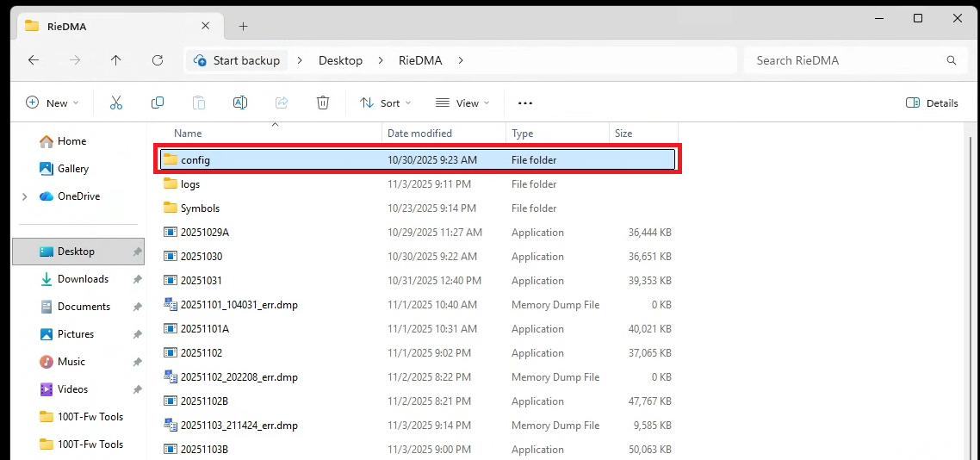Viewport: 980px width, 460px height.
Task: Open Downloads in the sidebar
Action: [x=83, y=279]
